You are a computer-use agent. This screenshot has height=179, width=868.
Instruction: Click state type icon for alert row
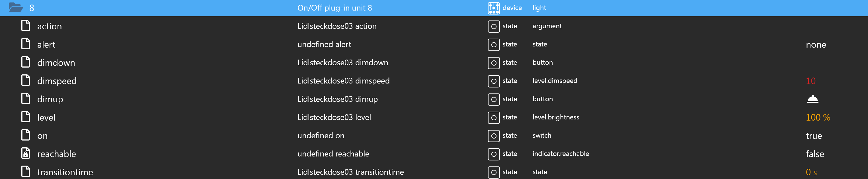[494, 44]
